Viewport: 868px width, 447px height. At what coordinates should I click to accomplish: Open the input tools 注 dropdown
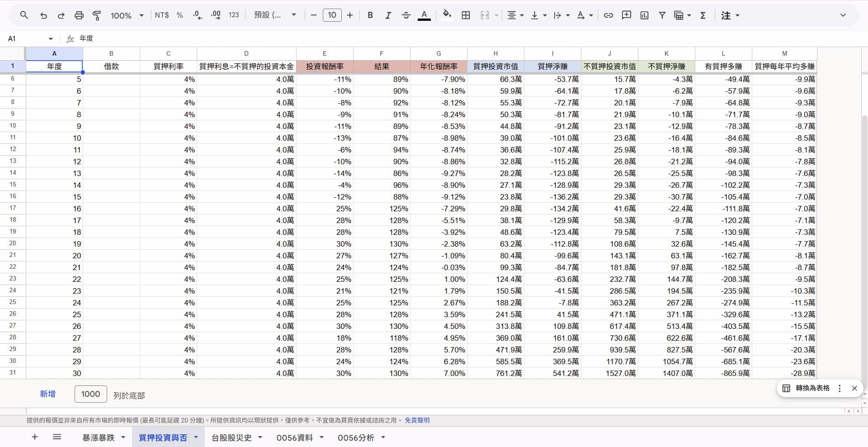730,15
